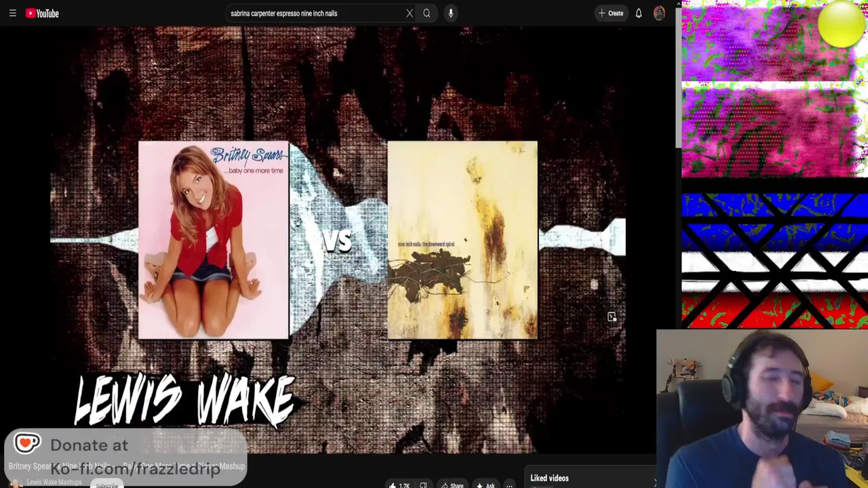Go to the YouTube home logo
Image resolution: width=868 pixels, height=488 pixels.
[x=42, y=13]
